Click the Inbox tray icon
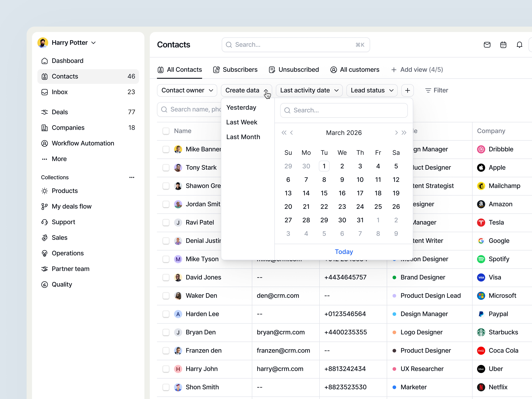The width and height of the screenshot is (532, 399). pyautogui.click(x=44, y=92)
